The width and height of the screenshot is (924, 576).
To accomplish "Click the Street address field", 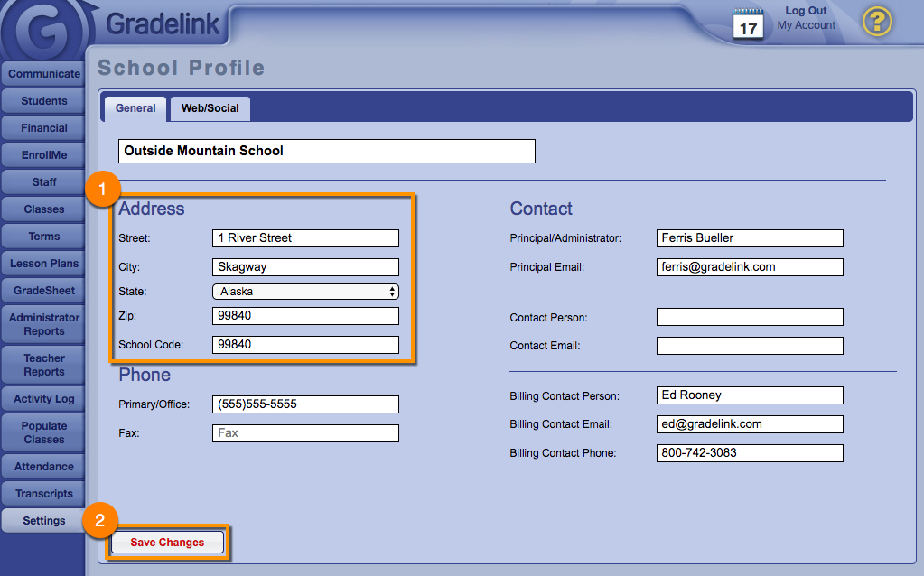I will coord(305,238).
